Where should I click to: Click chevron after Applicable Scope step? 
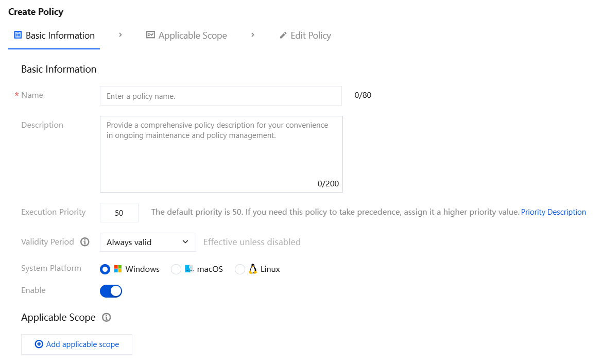tap(253, 35)
